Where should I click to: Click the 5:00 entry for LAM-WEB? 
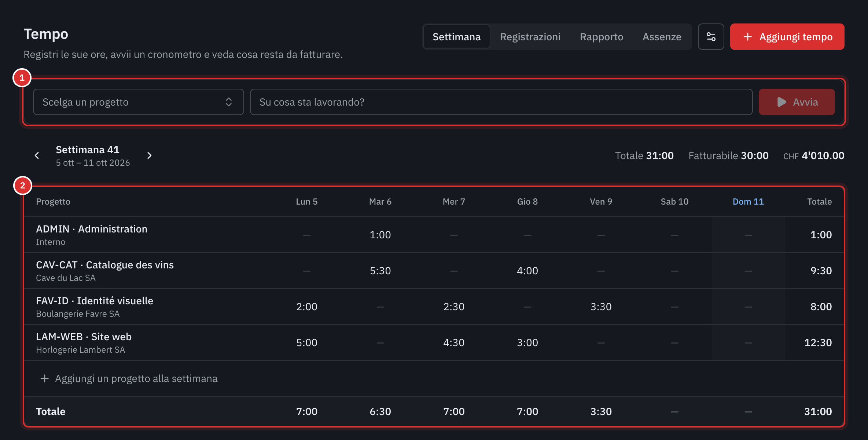click(306, 342)
